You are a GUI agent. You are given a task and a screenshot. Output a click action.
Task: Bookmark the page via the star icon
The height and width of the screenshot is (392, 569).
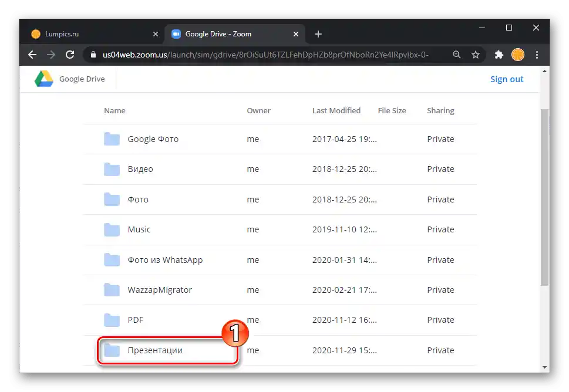(476, 55)
